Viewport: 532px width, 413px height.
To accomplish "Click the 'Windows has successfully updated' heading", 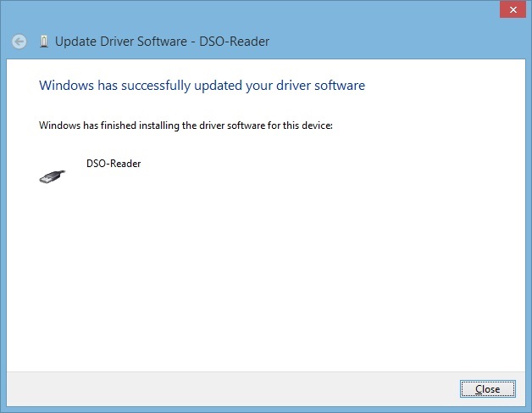I will (202, 86).
